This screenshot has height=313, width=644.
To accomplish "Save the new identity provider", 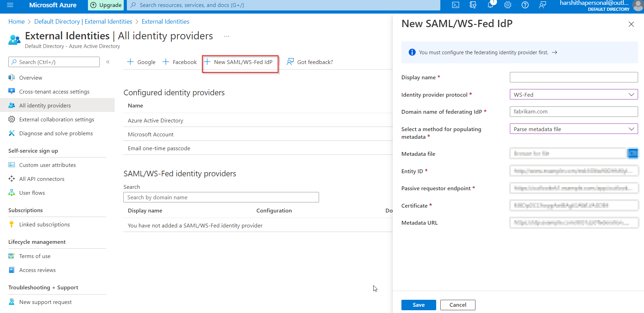I will click(418, 305).
